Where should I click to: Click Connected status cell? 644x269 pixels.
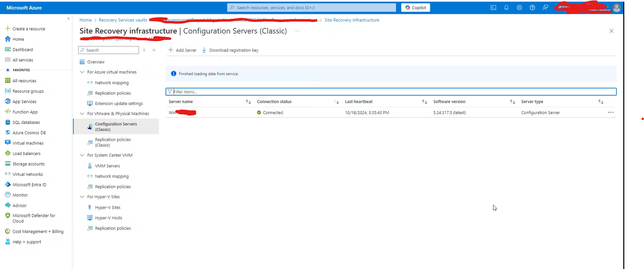click(x=270, y=113)
